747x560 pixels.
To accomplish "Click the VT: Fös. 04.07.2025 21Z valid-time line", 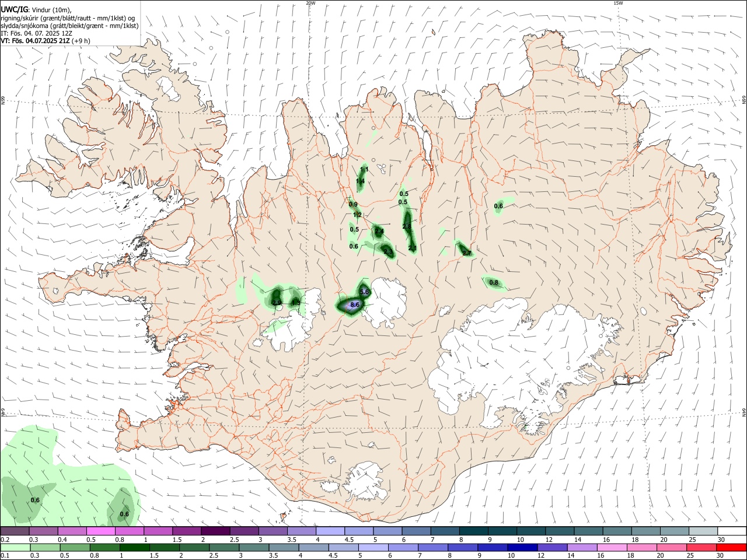I will [45, 41].
